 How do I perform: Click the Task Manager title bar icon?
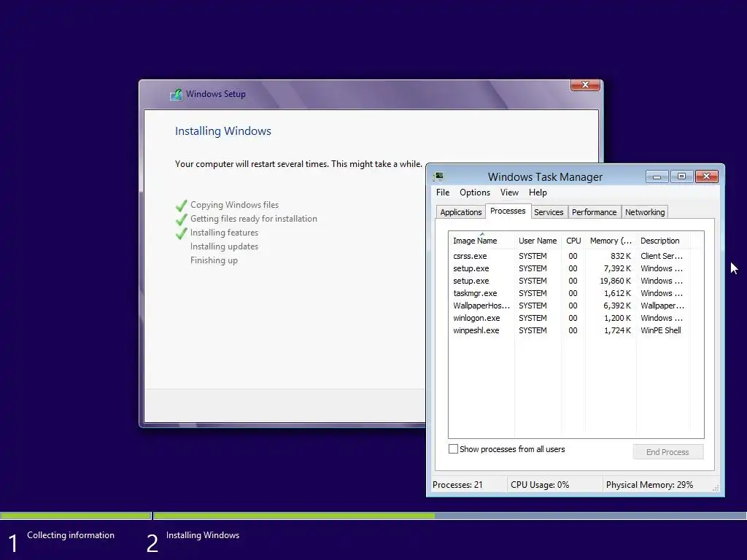[x=438, y=176]
